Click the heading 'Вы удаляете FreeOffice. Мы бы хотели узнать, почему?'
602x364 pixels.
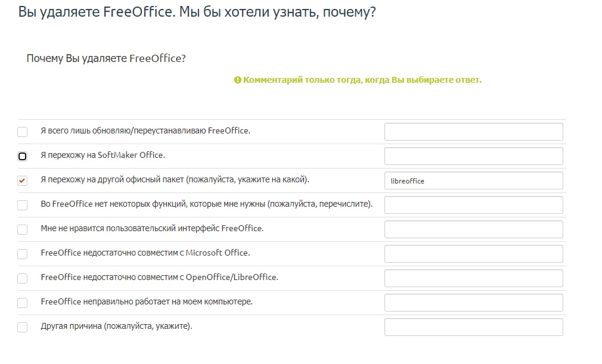click(197, 13)
